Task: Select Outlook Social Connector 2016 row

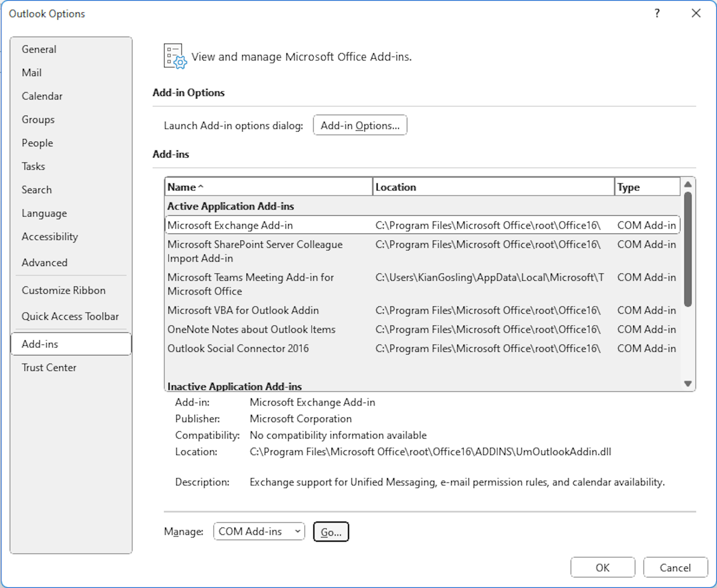Action: click(423, 348)
